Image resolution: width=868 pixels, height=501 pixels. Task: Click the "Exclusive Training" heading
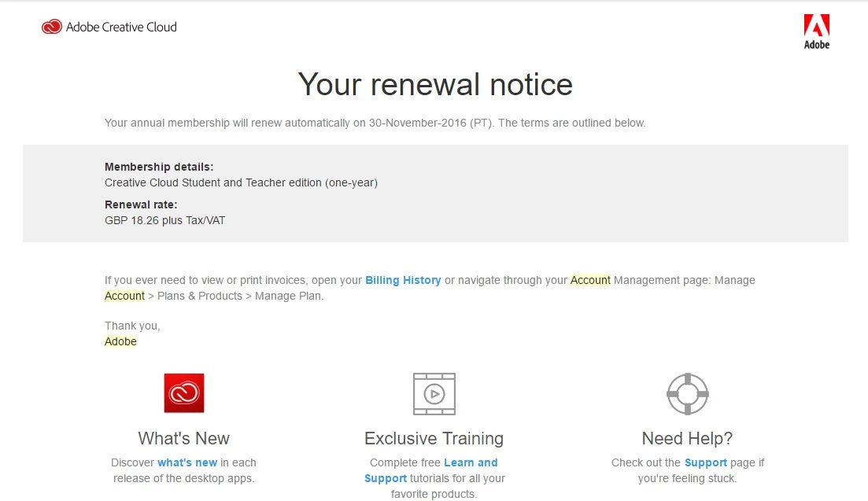point(434,439)
